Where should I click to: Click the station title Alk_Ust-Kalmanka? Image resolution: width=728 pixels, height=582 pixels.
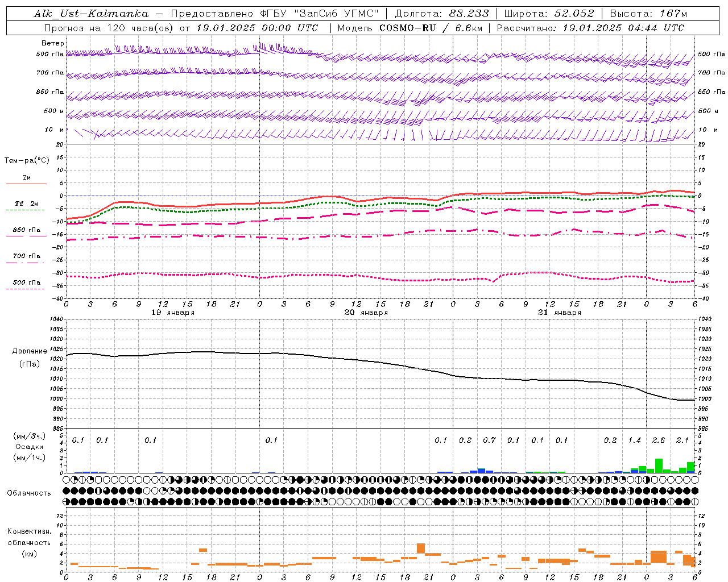pos(91,14)
